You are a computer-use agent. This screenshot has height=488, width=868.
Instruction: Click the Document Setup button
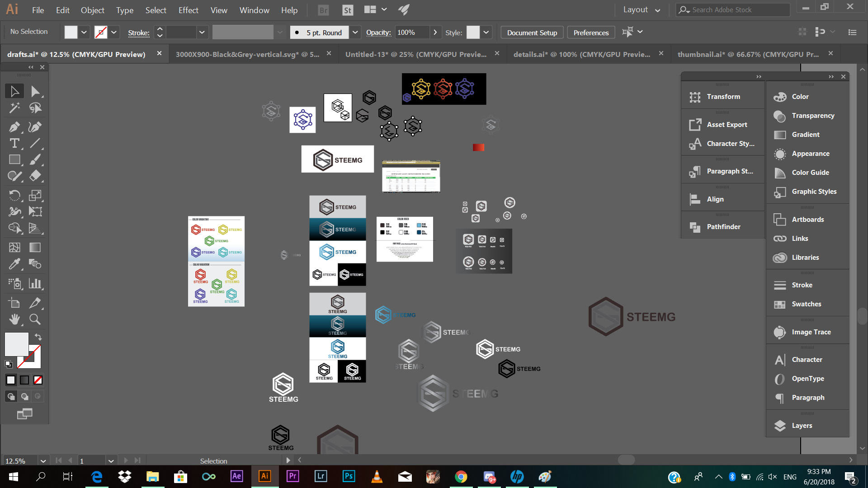pyautogui.click(x=532, y=33)
